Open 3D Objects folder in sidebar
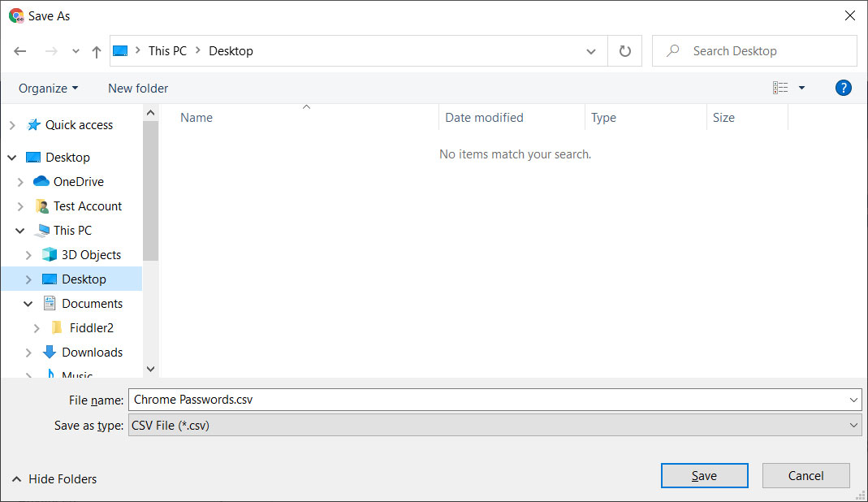 pyautogui.click(x=91, y=255)
